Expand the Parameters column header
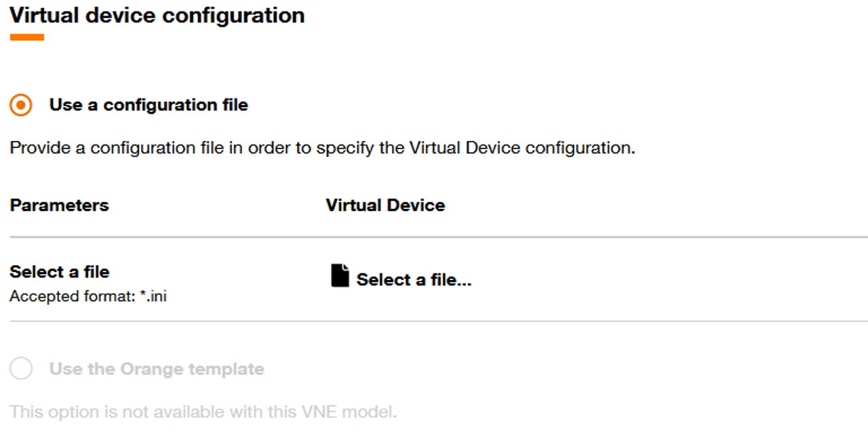The image size is (868, 447). pyautogui.click(x=59, y=205)
